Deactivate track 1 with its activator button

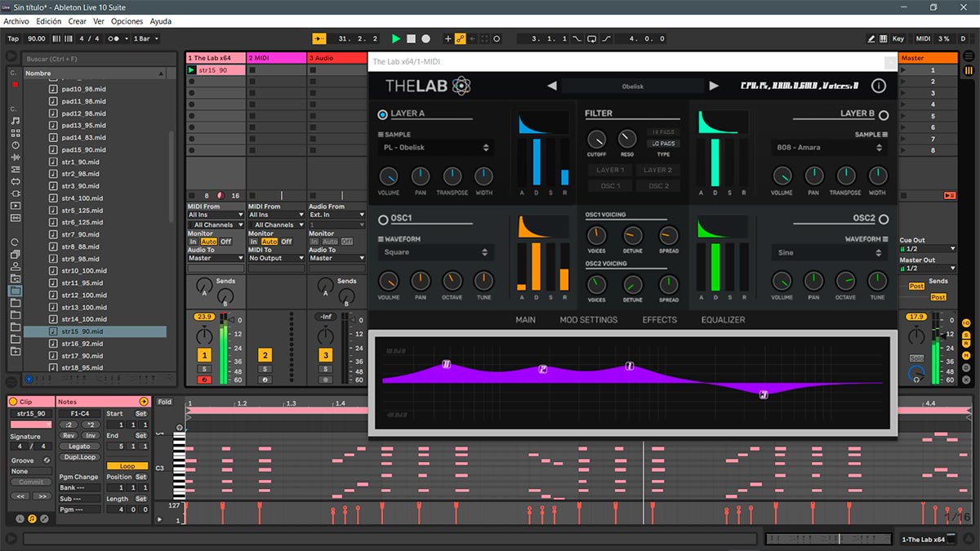[x=204, y=355]
